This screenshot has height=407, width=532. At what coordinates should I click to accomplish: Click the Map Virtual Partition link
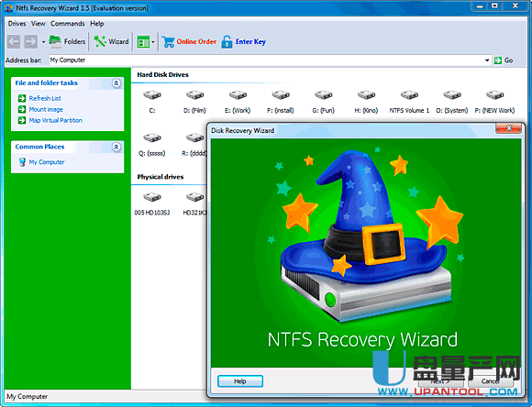56,120
